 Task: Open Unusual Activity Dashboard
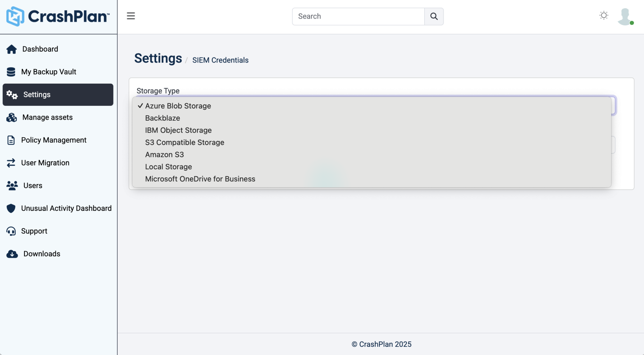[66, 208]
